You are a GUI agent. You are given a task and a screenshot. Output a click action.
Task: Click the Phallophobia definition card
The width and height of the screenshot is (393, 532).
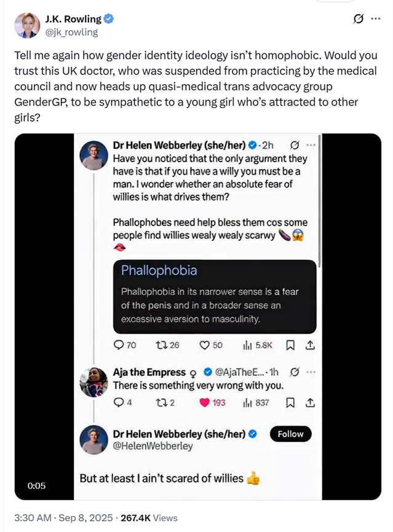(x=215, y=297)
